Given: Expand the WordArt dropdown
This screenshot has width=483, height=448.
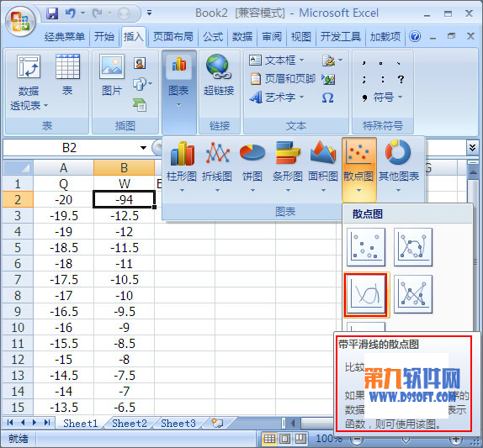Looking at the screenshot, I should click(301, 98).
